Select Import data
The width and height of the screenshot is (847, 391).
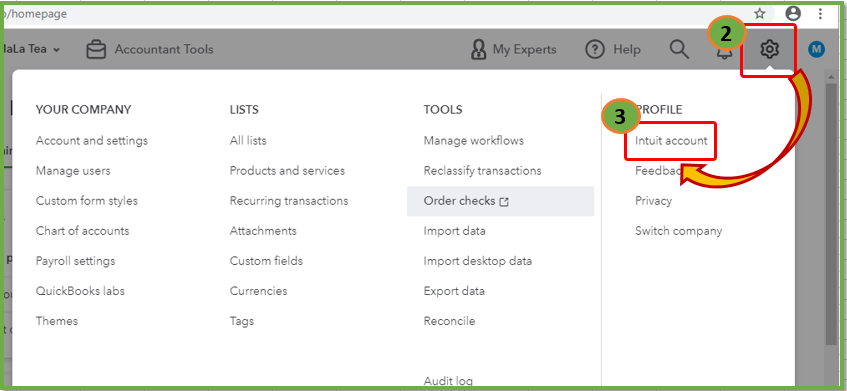[454, 231]
